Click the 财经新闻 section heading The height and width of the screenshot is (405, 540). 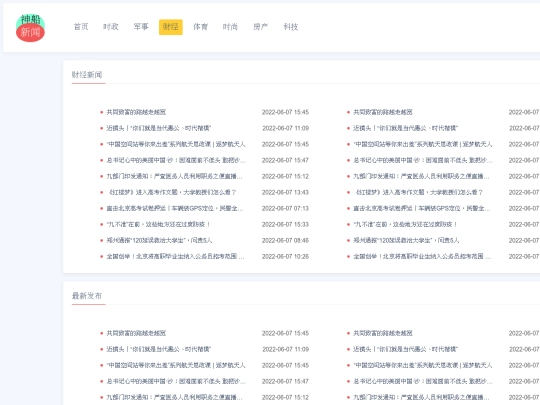coord(87,75)
